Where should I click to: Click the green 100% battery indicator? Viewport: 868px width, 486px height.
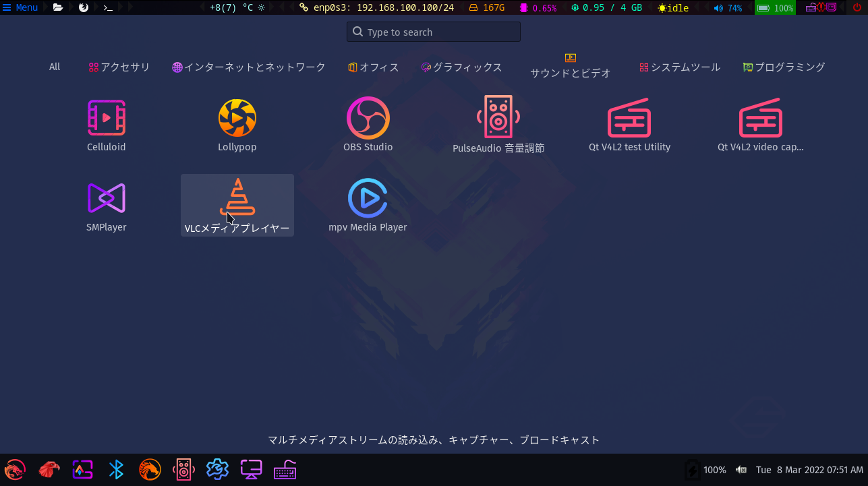775,8
